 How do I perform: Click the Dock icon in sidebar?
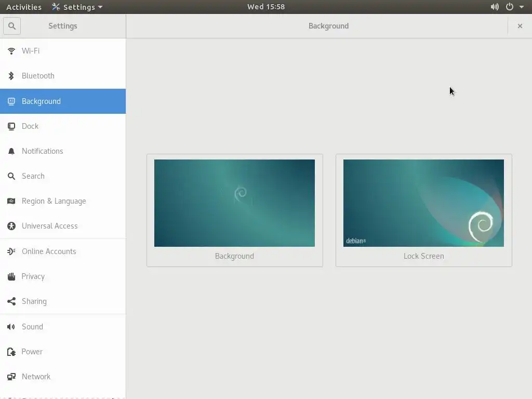[x=11, y=126]
